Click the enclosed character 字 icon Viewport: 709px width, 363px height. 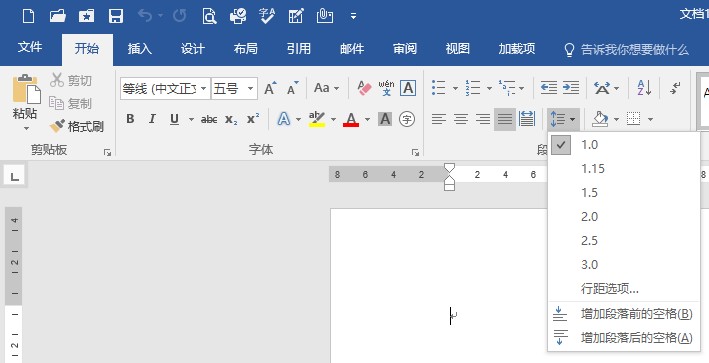(x=407, y=119)
